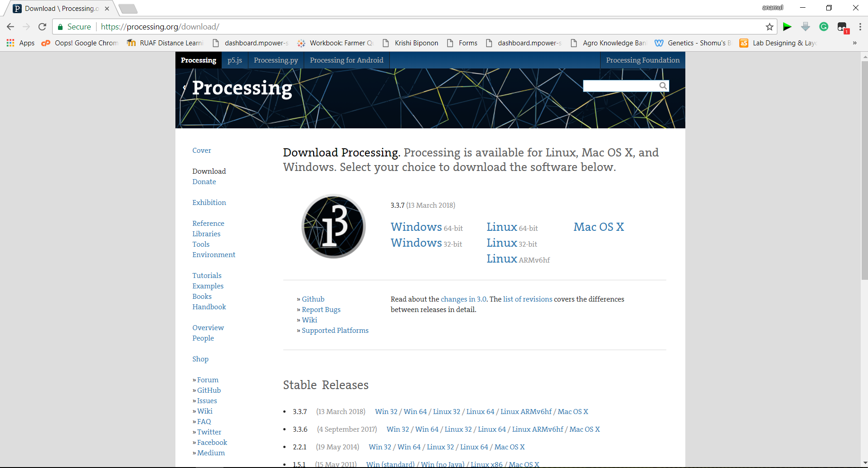Open the Krishi Biponon bookmark
Viewport: 868px width, 468px height.
click(411, 43)
